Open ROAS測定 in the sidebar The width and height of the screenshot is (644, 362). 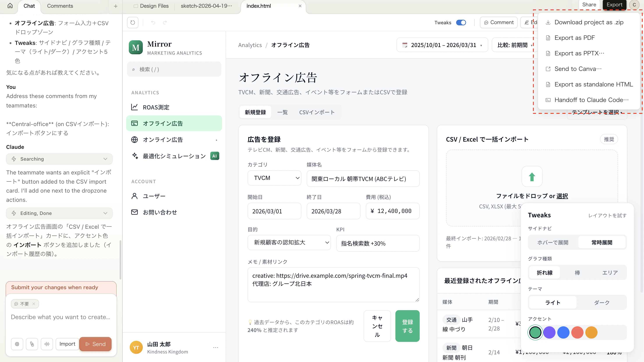(x=174, y=107)
